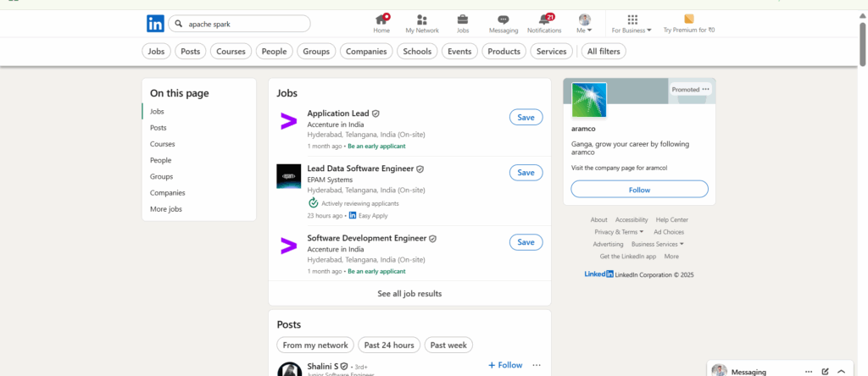Filter results by Products pill
The height and width of the screenshot is (376, 868).
[x=504, y=52]
